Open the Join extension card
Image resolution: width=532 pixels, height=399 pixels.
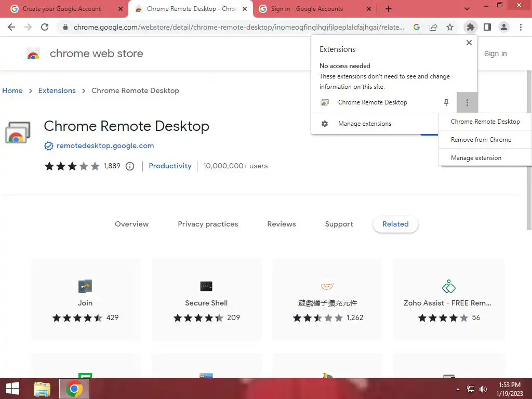[85, 300]
